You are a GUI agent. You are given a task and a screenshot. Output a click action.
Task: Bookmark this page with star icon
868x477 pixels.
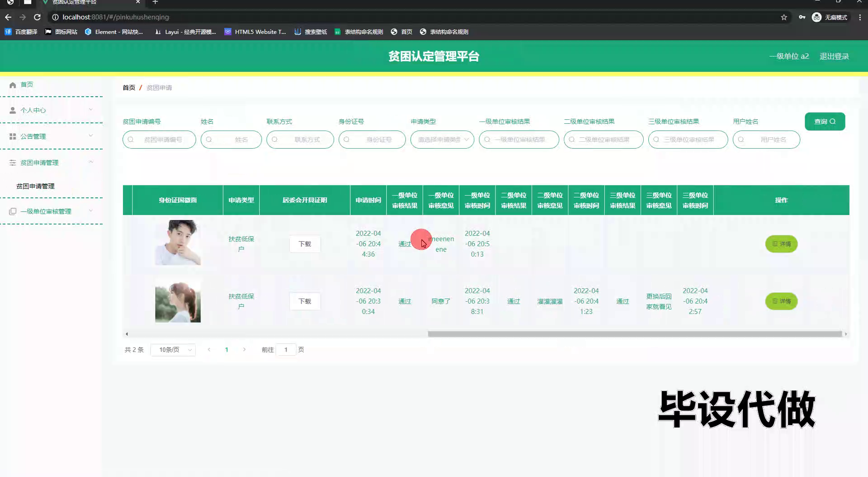click(x=784, y=17)
